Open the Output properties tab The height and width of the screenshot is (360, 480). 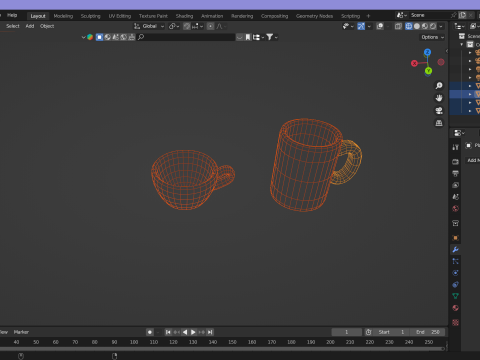(x=455, y=173)
